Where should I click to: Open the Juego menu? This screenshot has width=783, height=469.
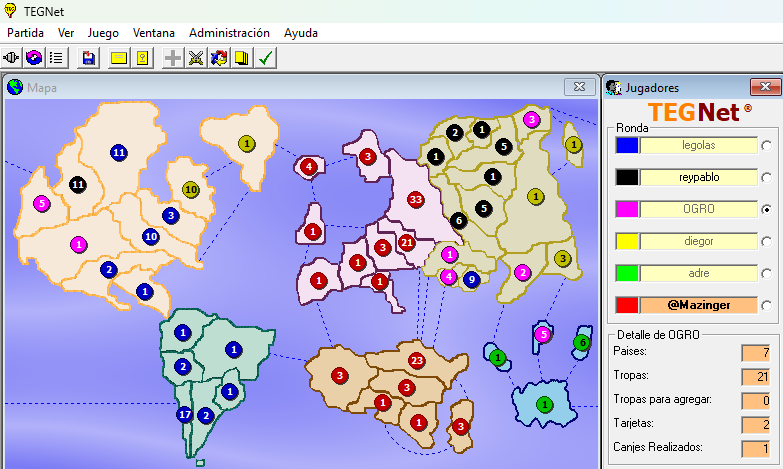point(103,32)
